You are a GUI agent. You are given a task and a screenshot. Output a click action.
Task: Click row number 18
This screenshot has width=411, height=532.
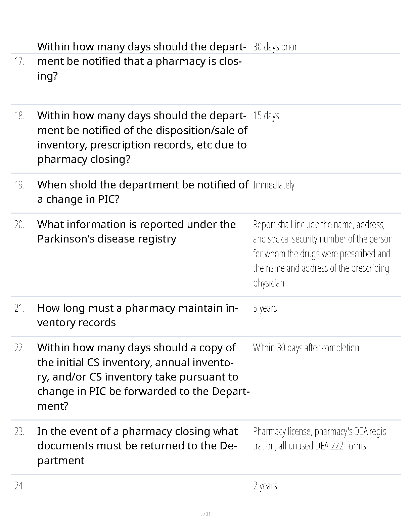coord(19,116)
